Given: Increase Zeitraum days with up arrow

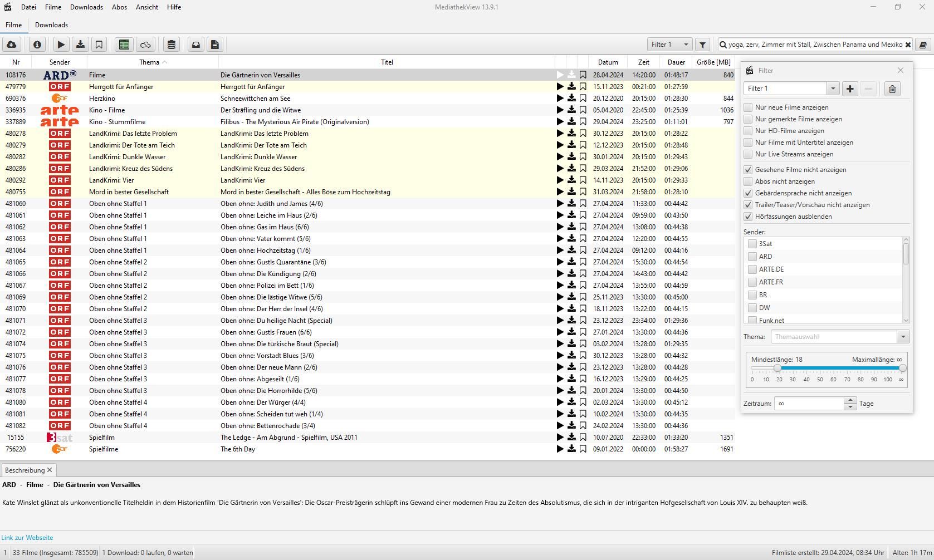Looking at the screenshot, I should tap(850, 400).
